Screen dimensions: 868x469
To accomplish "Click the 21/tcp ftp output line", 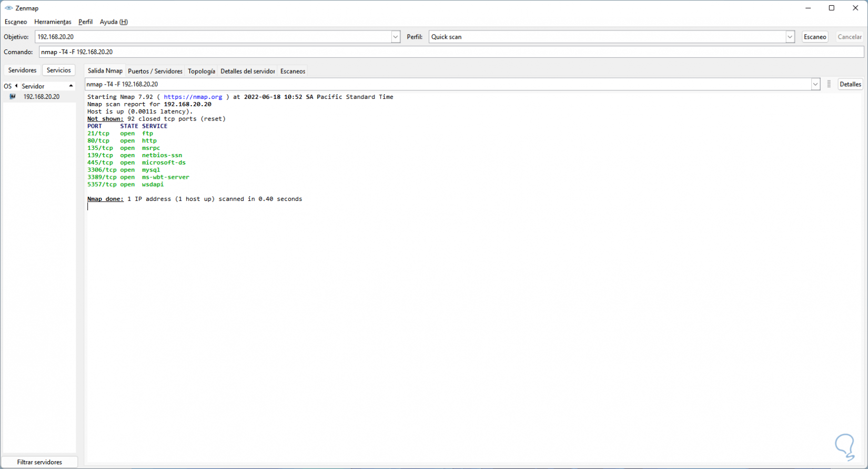I will click(120, 134).
